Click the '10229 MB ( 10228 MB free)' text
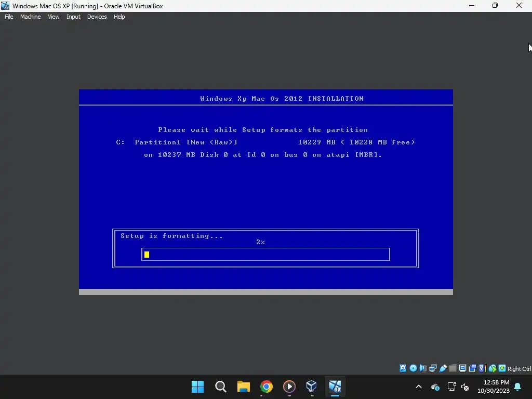 tap(356, 142)
